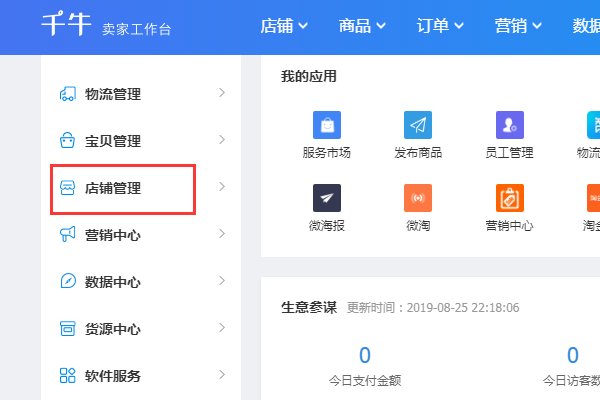Open the 发布商品 paper plane app
This screenshot has width=600, height=400.
click(418, 125)
